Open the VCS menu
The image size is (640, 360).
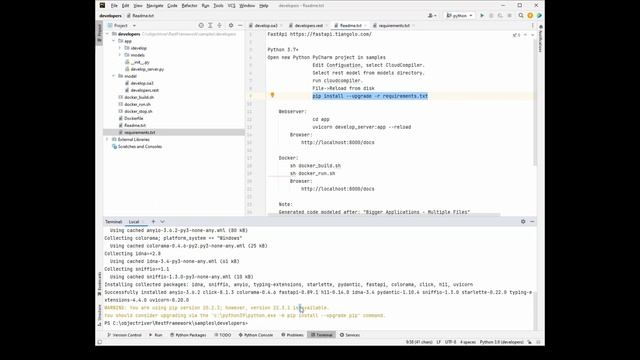coord(231,6)
